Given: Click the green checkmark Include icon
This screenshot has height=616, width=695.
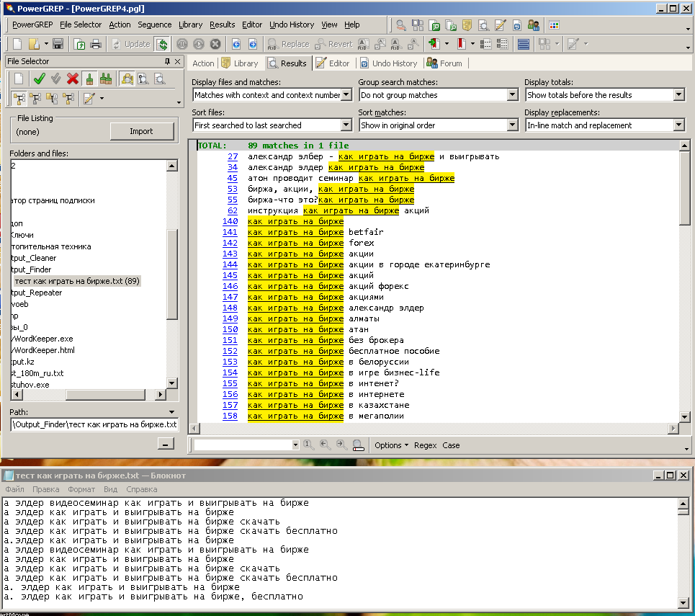Looking at the screenshot, I should point(40,79).
